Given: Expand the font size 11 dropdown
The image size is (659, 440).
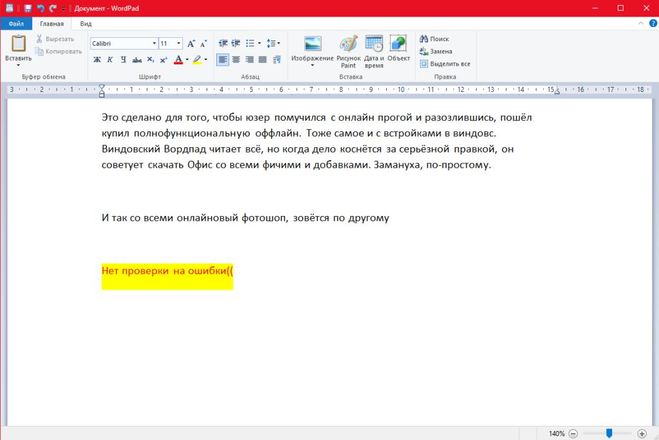Looking at the screenshot, I should tap(178, 44).
